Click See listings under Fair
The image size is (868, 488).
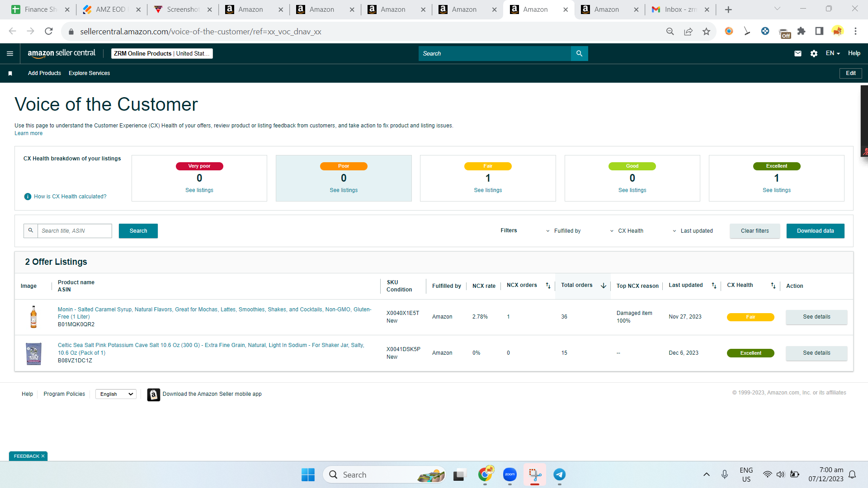[x=488, y=190]
